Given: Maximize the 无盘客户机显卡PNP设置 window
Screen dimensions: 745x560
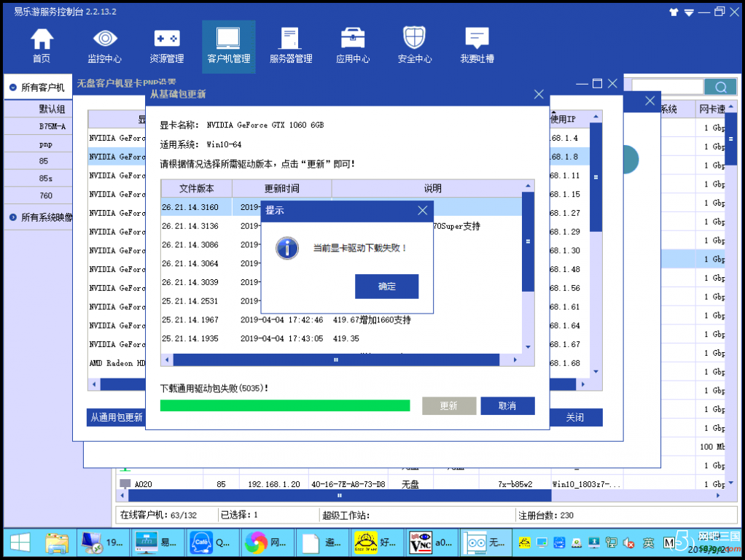Looking at the screenshot, I should (597, 84).
